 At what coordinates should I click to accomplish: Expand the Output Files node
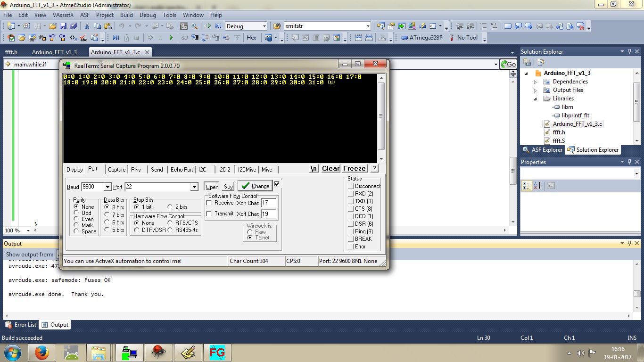[x=535, y=90]
